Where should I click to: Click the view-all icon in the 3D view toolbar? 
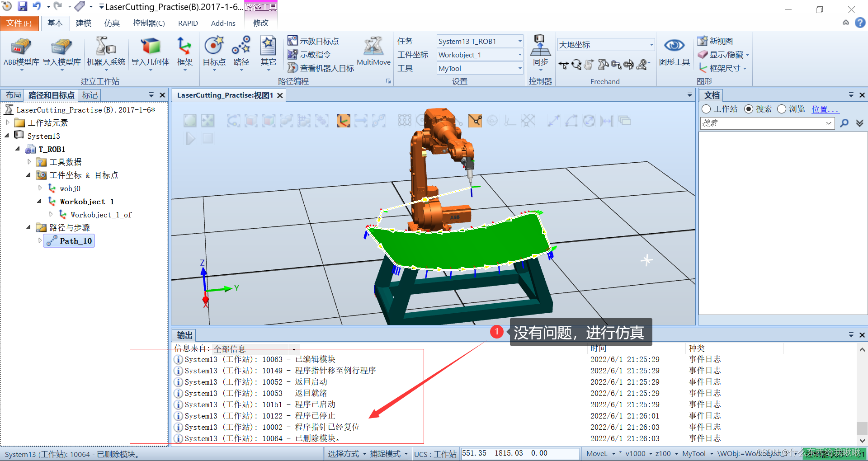(190, 121)
